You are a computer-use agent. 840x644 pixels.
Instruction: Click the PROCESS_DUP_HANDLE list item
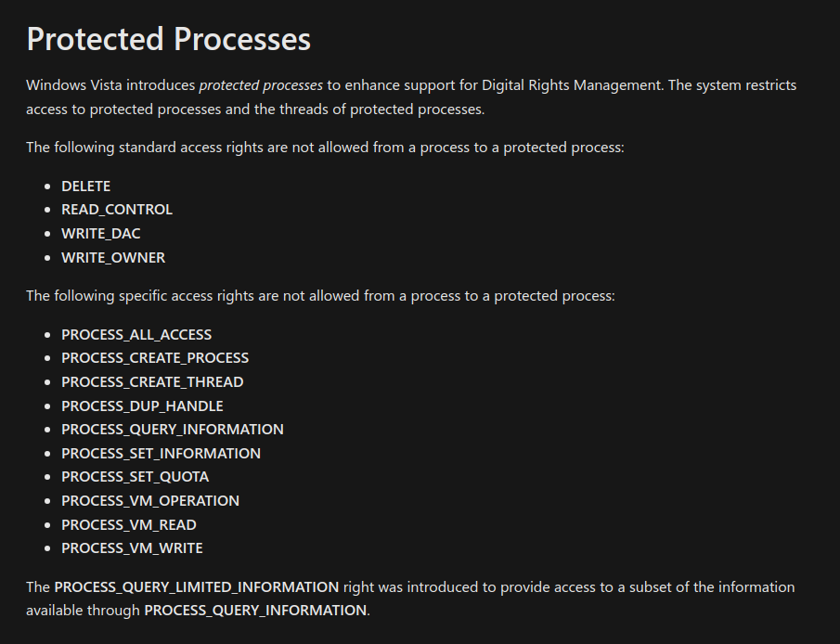pos(142,406)
